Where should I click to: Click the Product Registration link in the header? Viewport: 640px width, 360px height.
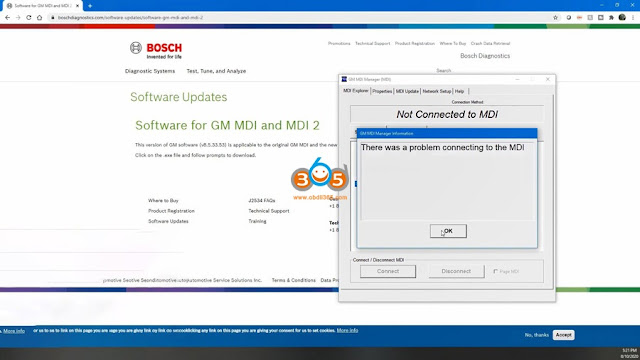[x=415, y=43]
